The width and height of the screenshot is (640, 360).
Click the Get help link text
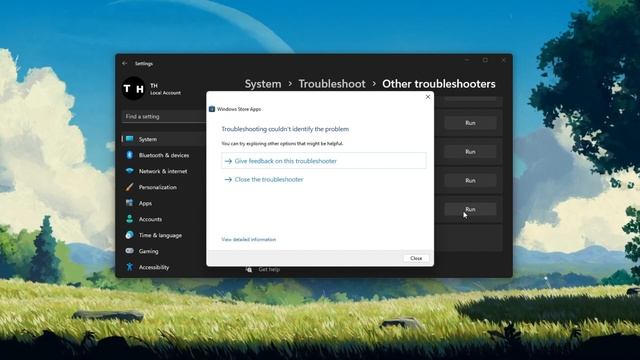(269, 269)
